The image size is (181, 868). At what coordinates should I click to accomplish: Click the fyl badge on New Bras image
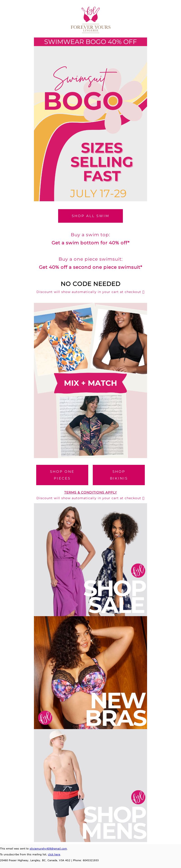(x=45, y=718)
